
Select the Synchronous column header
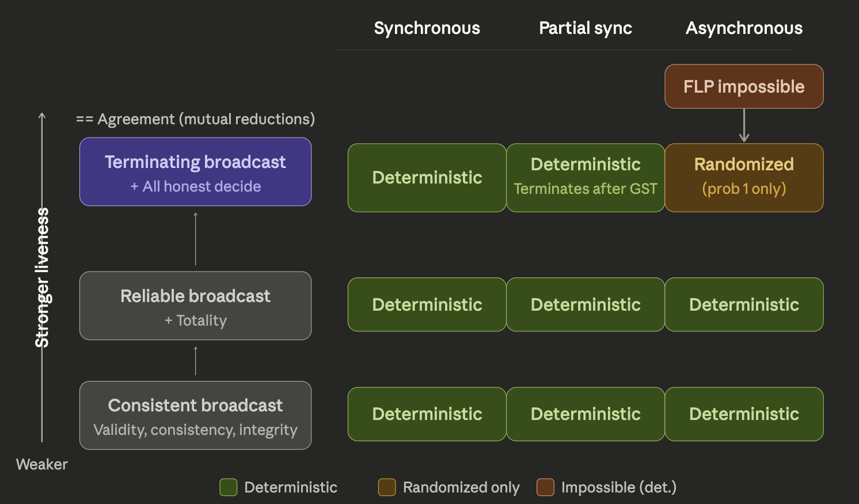(x=427, y=28)
